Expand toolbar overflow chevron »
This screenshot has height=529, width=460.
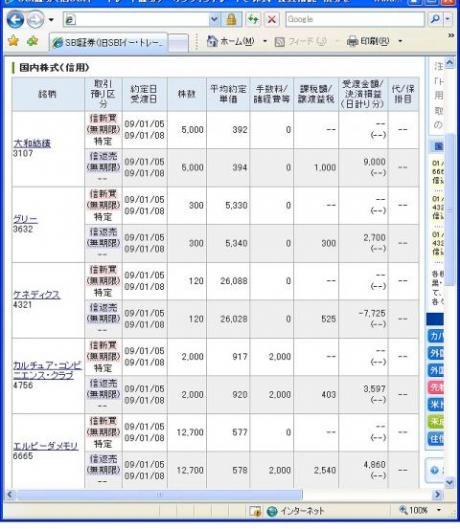(x=451, y=35)
